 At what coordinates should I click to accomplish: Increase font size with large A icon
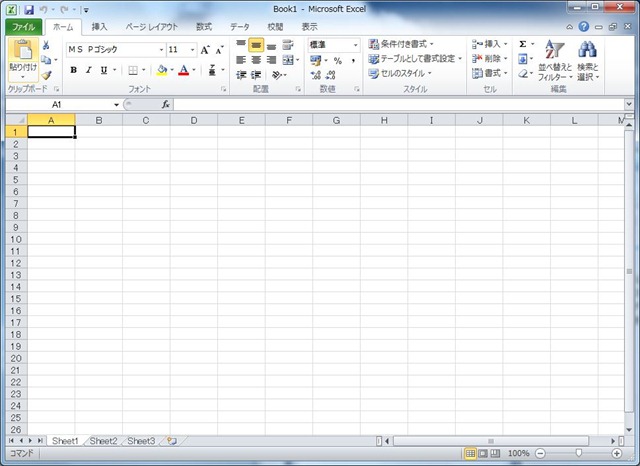coord(205,50)
